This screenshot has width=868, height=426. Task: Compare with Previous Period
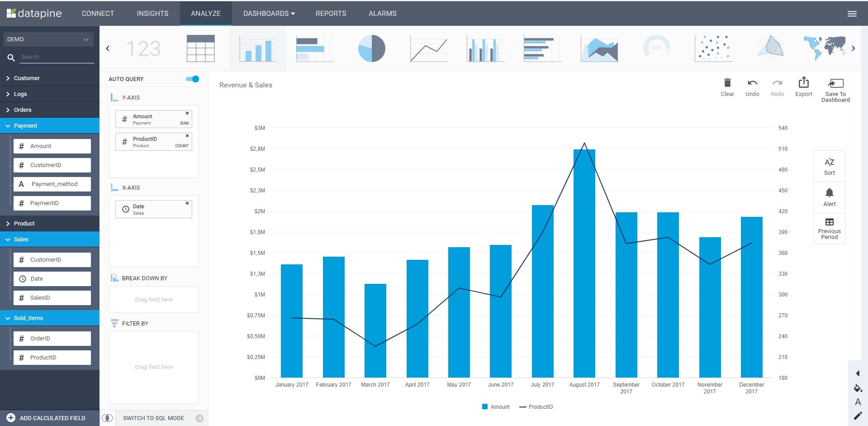[830, 229]
